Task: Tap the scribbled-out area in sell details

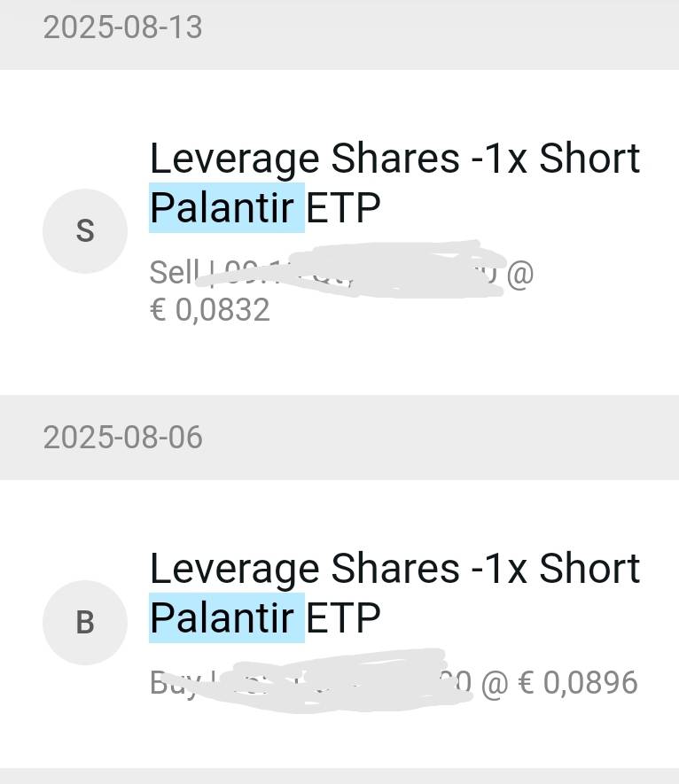Action: coord(355,268)
